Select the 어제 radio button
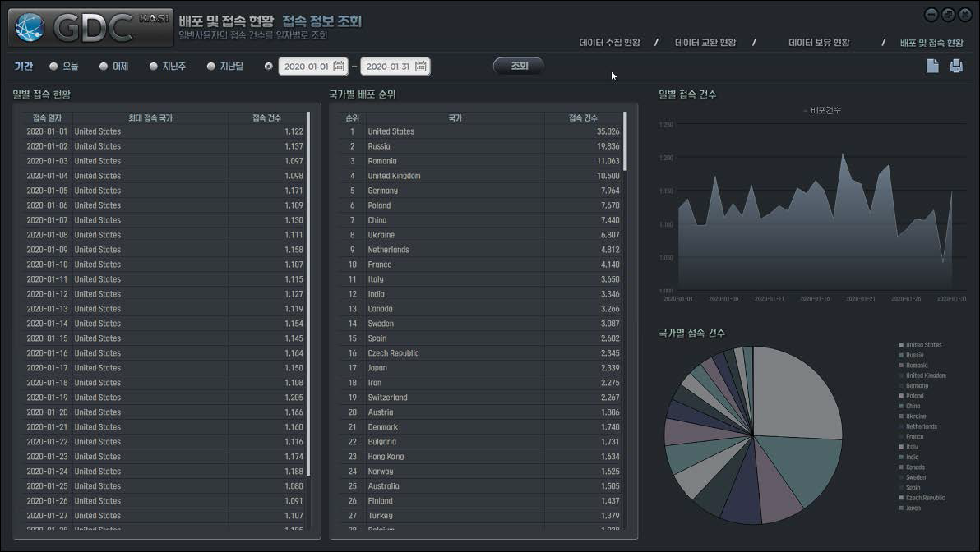The image size is (980, 552). pyautogui.click(x=104, y=67)
